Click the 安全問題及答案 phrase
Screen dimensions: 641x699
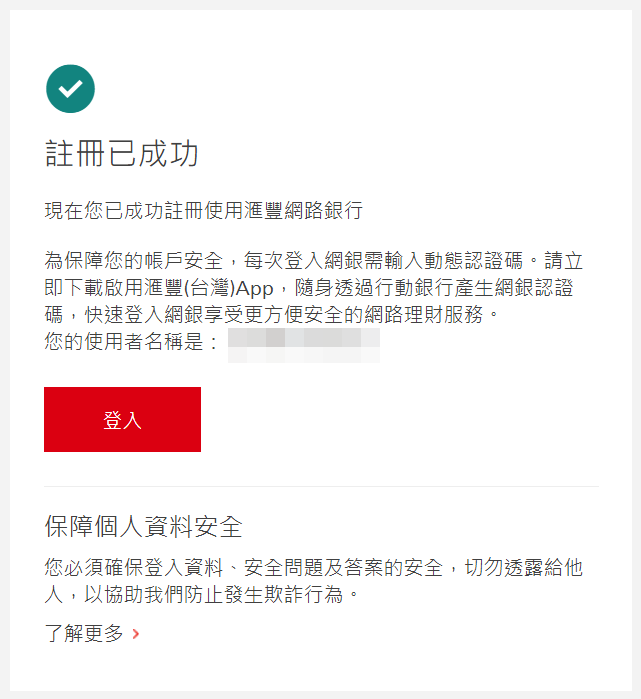(313, 568)
